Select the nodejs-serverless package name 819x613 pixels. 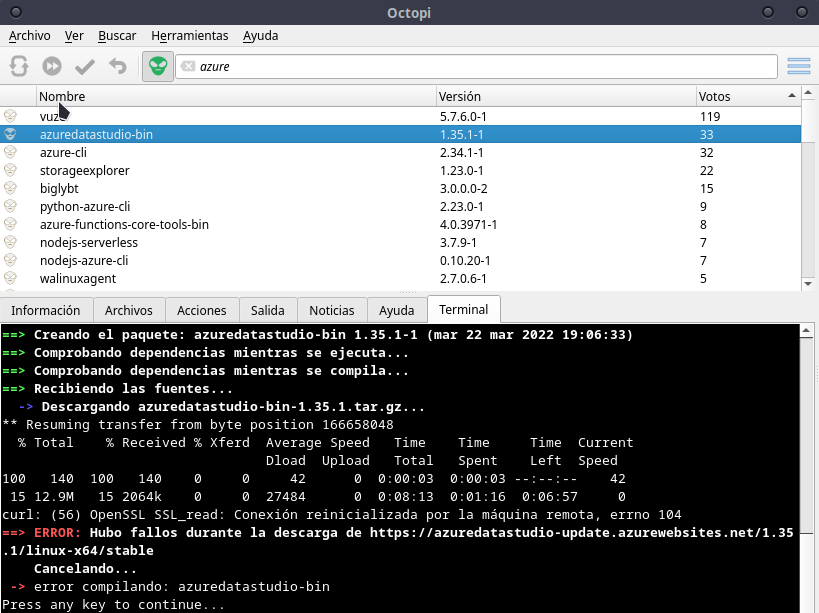(x=89, y=242)
